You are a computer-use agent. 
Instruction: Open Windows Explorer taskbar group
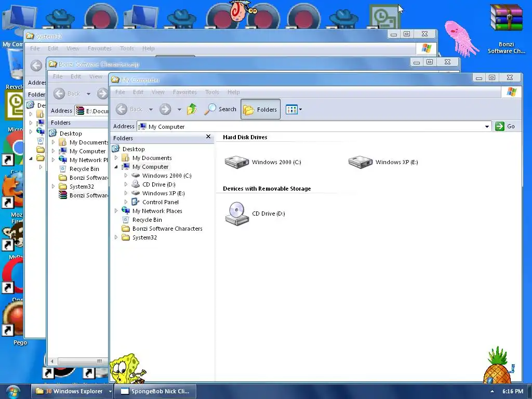point(72,391)
